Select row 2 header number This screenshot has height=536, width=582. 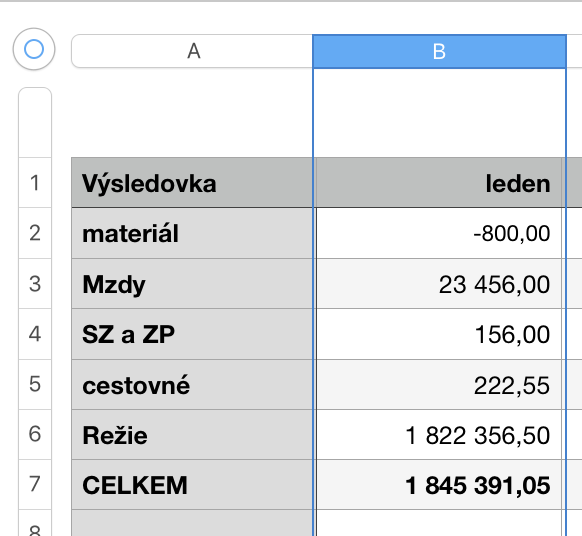[35, 233]
